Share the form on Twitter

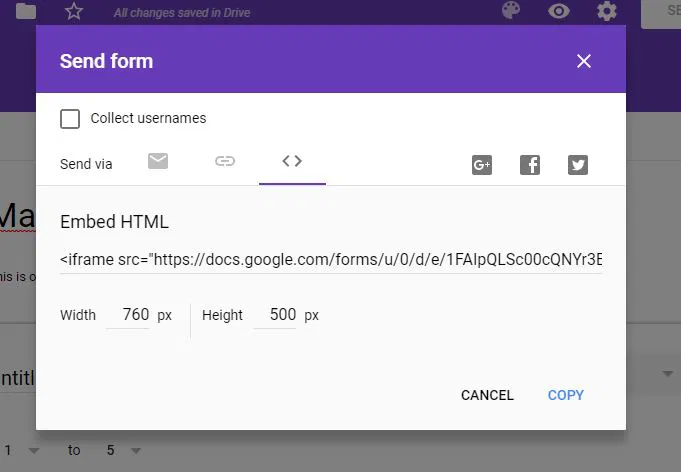(578, 165)
